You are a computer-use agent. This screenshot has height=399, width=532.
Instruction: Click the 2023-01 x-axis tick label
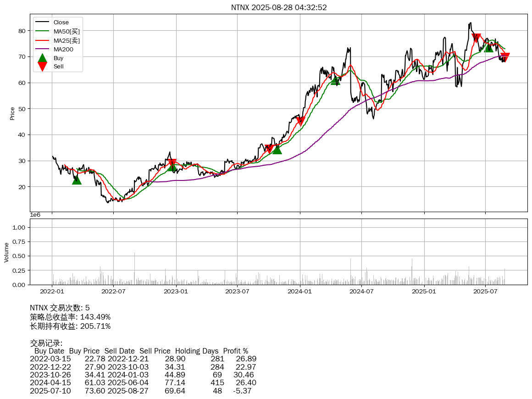click(176, 291)
